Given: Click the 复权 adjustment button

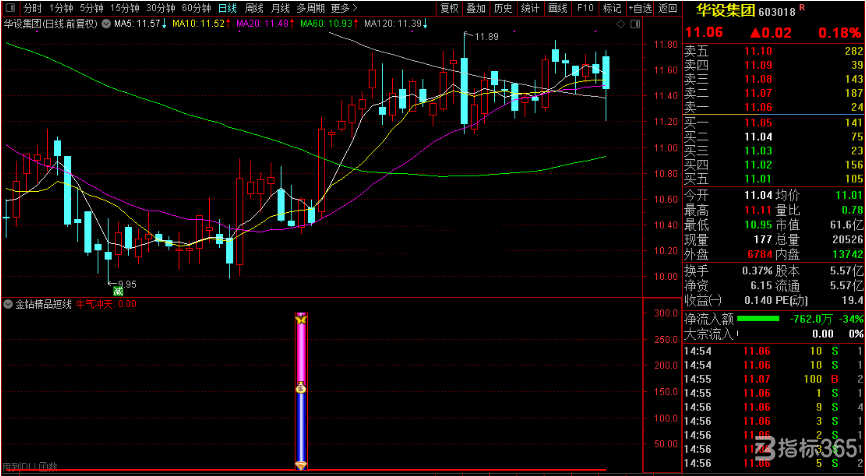Looking at the screenshot, I should tap(448, 8).
